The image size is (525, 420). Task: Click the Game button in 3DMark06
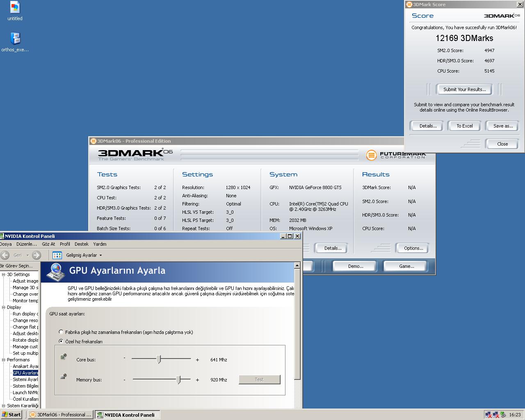coord(406,266)
